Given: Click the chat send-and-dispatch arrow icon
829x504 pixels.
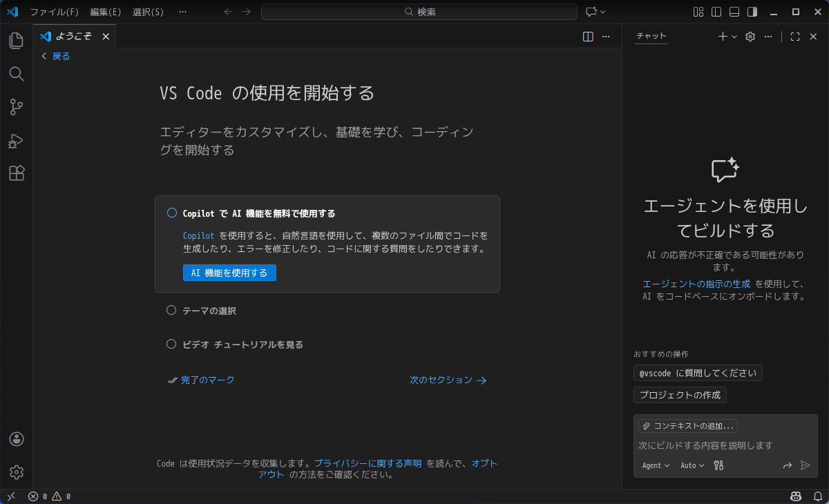Looking at the screenshot, I should coord(787,465).
